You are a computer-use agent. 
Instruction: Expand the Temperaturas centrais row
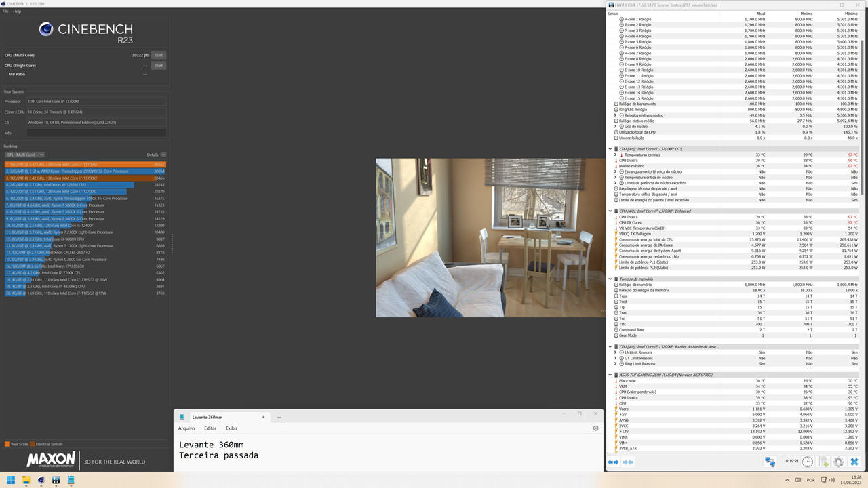[616, 155]
